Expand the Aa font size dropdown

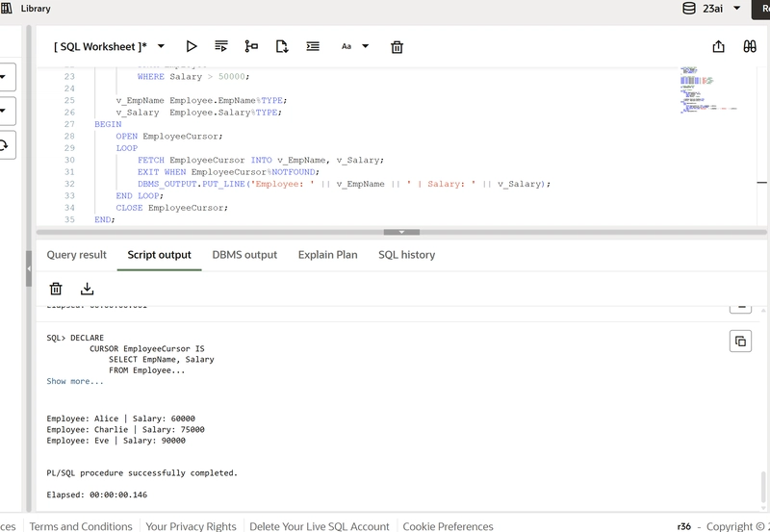click(354, 46)
